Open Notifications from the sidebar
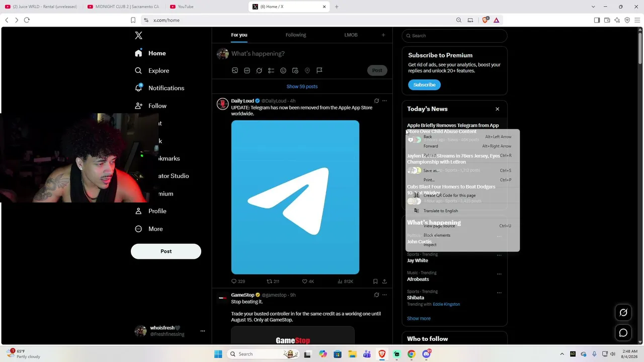Viewport: 644px width, 362px height. click(159, 88)
